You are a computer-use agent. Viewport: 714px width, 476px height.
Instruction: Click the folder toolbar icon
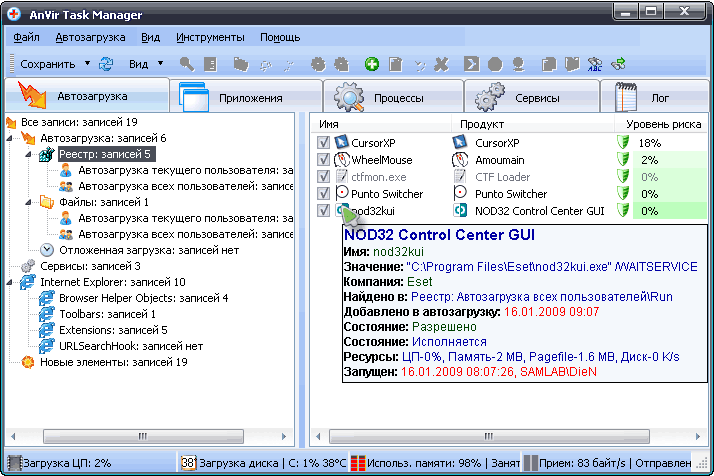pyautogui.click(x=241, y=64)
